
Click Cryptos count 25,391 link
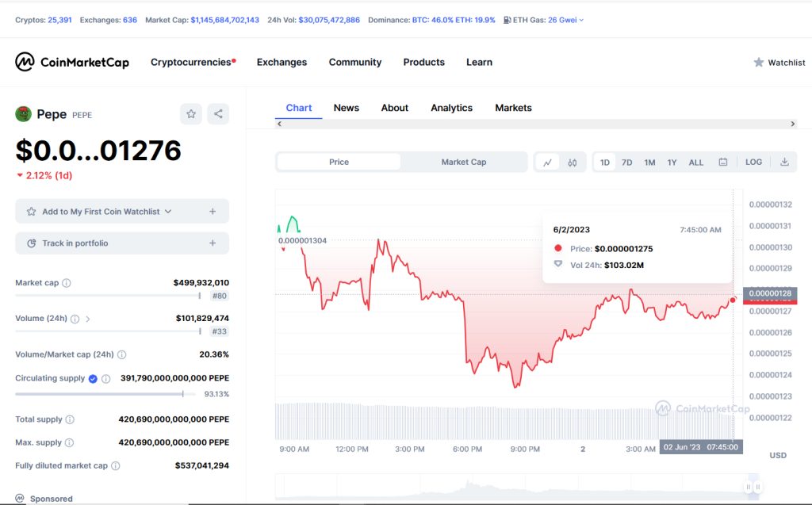[x=59, y=20]
